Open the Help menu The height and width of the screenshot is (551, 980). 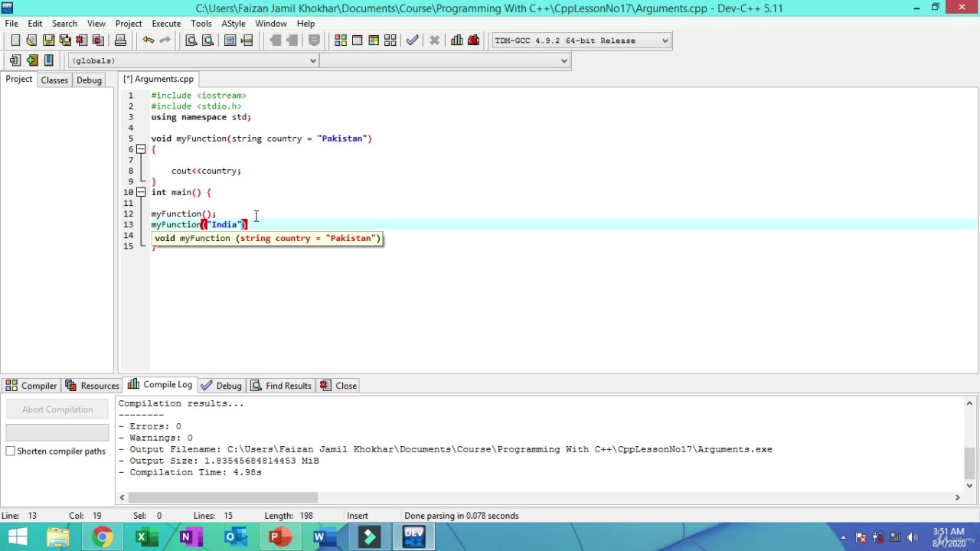(305, 24)
